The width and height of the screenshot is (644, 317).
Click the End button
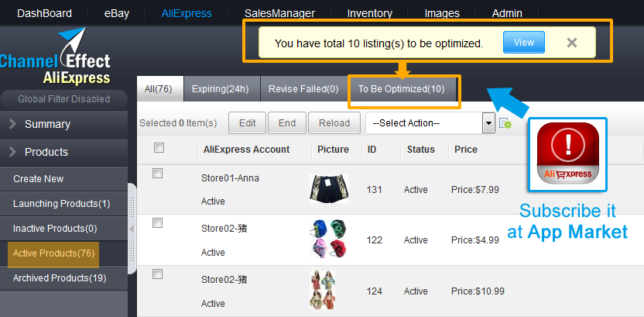[287, 123]
